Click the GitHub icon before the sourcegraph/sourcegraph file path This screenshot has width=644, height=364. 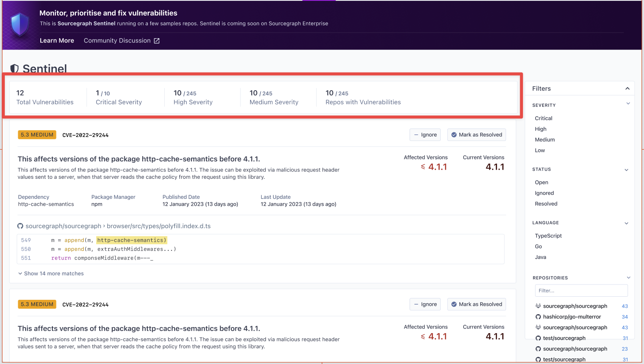[x=20, y=226]
